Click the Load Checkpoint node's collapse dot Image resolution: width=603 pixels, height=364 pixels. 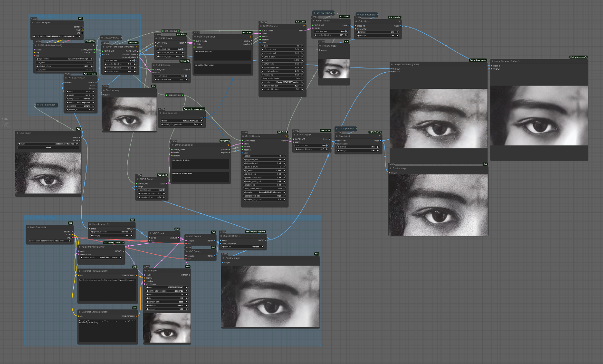[29, 227]
